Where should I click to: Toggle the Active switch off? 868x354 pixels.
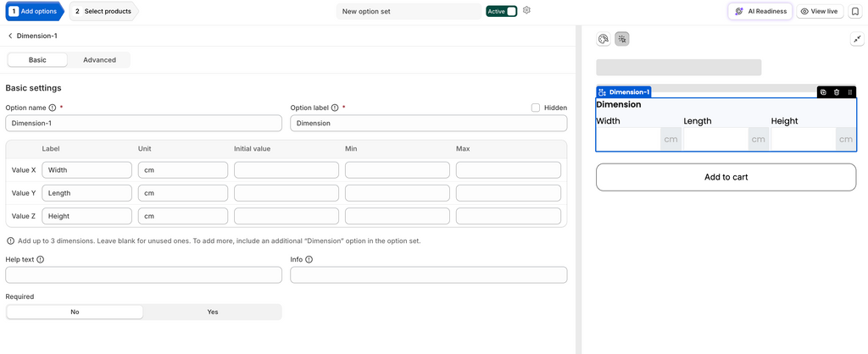tap(502, 11)
